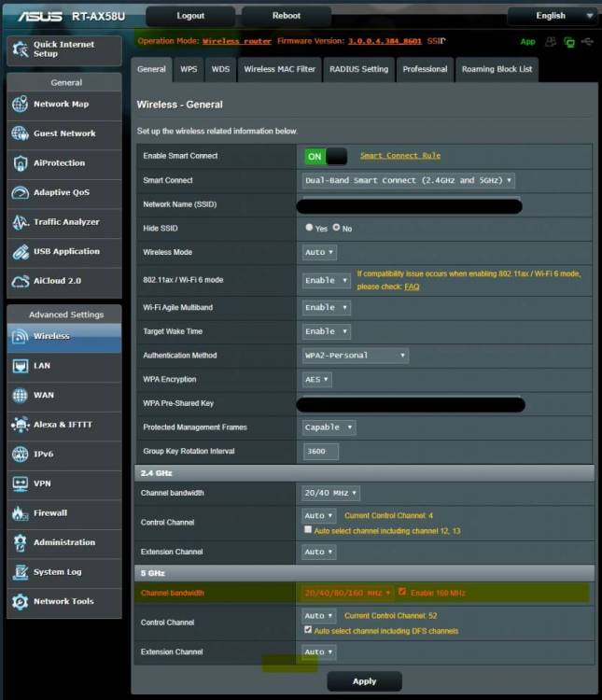This screenshot has width=602, height=700.
Task: Click the Wireless sidebar icon
Action: click(21, 336)
